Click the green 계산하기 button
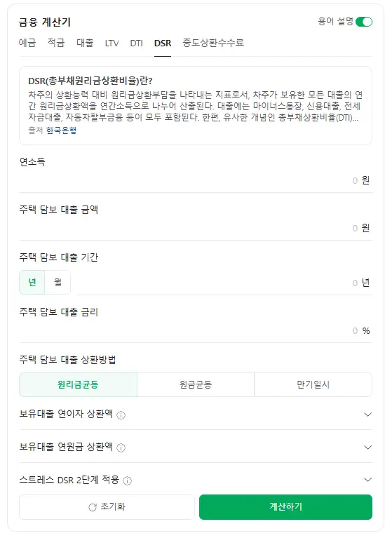This screenshot has width=392, height=538. (x=285, y=506)
